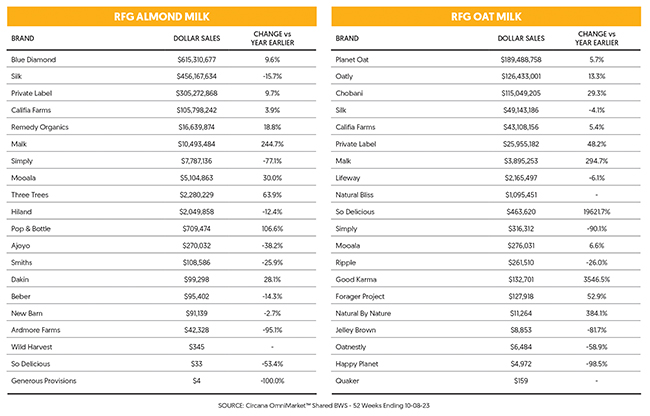Click the Planet Oat brand name
Image resolution: width=650 pixels, height=416 pixels.
[x=352, y=60]
